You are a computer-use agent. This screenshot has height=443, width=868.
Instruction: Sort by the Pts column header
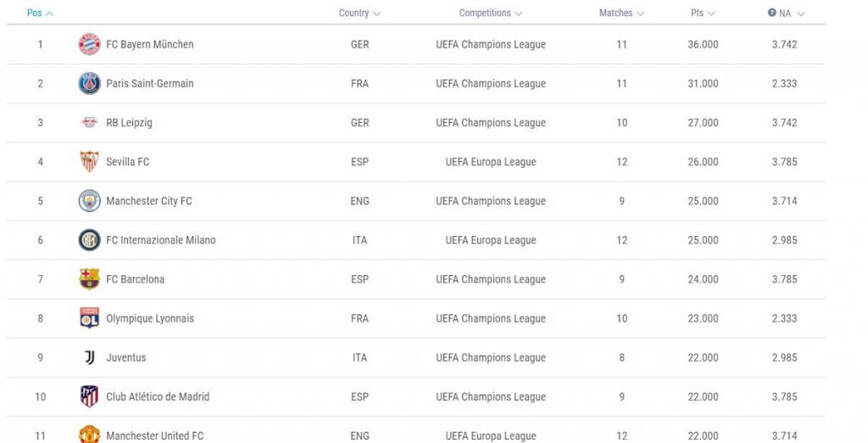click(x=703, y=13)
